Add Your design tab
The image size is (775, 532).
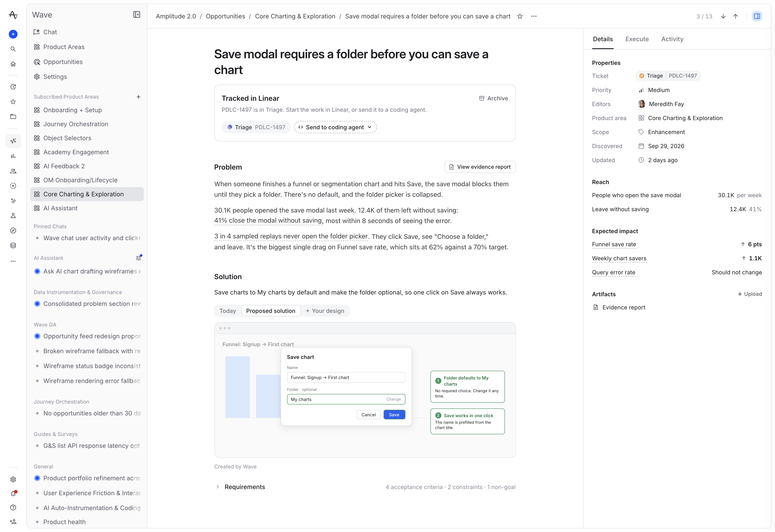(325, 311)
